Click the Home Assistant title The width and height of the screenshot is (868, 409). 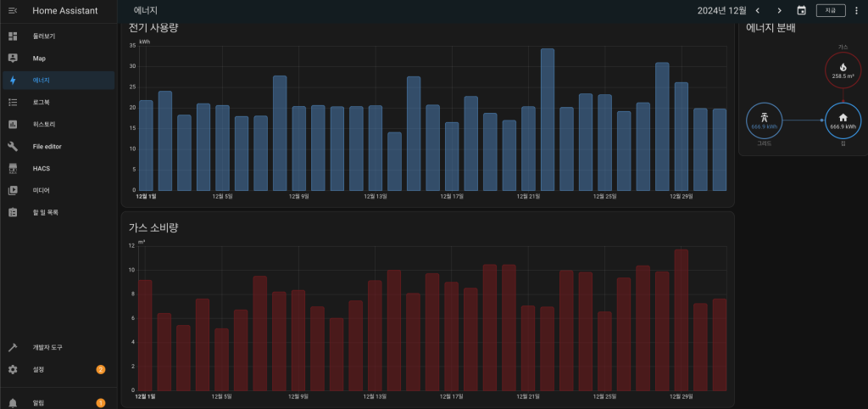coord(64,10)
